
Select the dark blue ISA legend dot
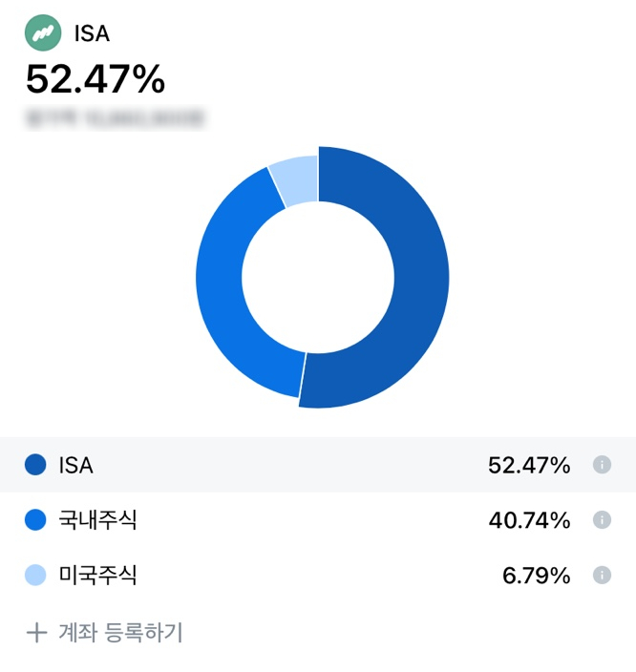pyautogui.click(x=35, y=465)
